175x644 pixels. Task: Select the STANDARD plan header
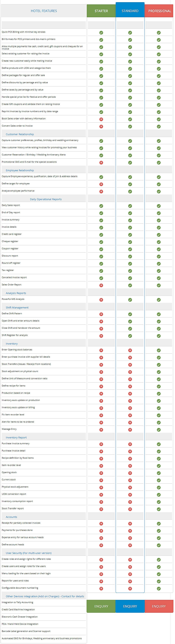point(130,11)
